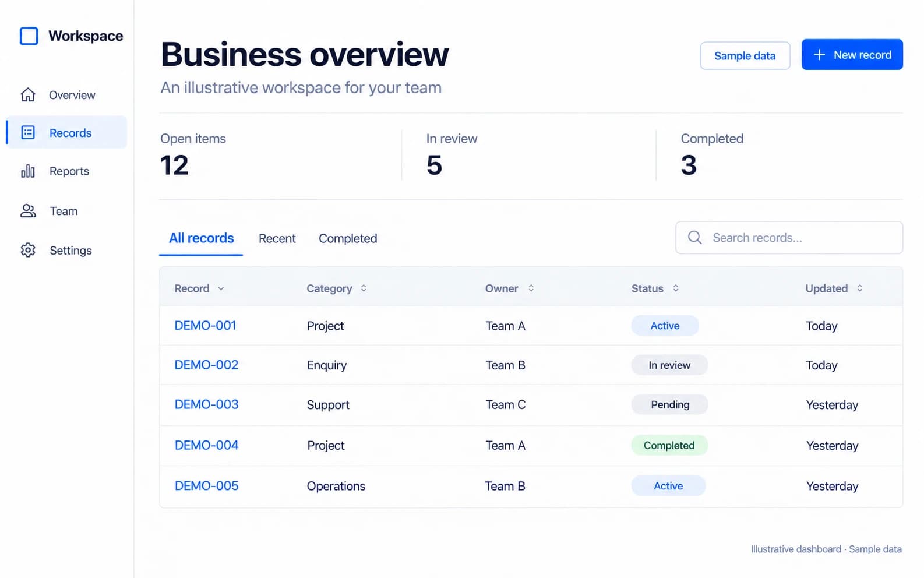This screenshot has height=578, width=924.
Task: Click Team A owner in DEMO-001 row
Action: [x=506, y=326]
